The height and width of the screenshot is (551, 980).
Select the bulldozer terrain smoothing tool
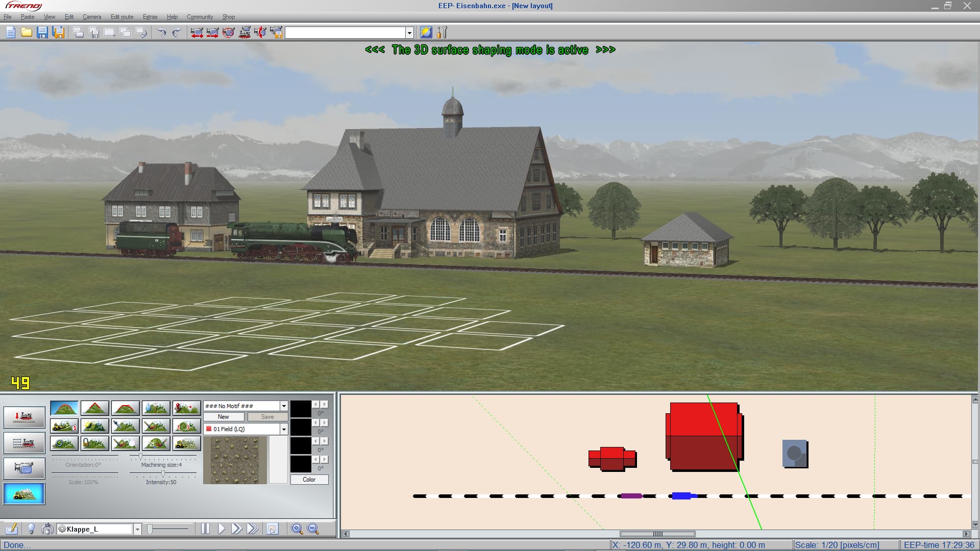pos(64,426)
